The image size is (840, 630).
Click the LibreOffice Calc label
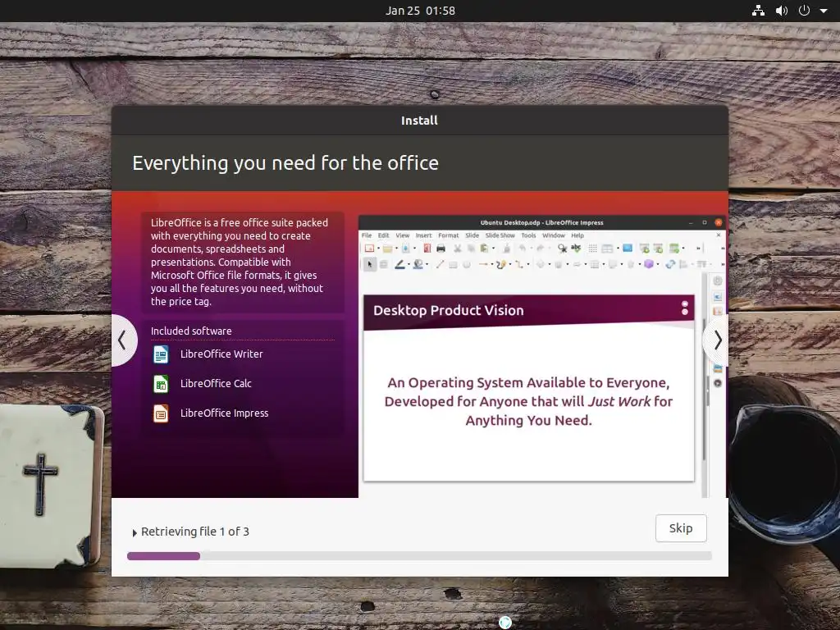pyautogui.click(x=216, y=383)
